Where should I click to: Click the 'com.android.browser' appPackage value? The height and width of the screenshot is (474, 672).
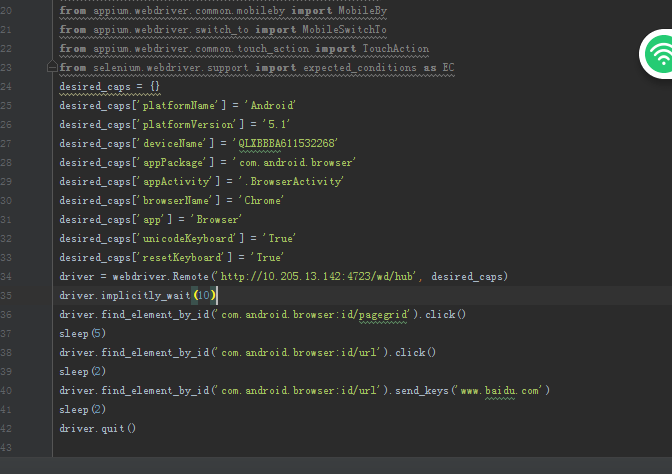pos(294,162)
